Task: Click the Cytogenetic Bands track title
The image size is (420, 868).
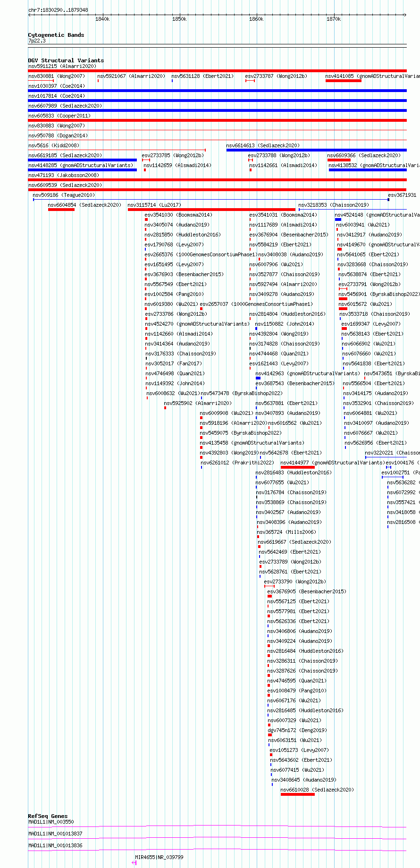Action: point(56,35)
